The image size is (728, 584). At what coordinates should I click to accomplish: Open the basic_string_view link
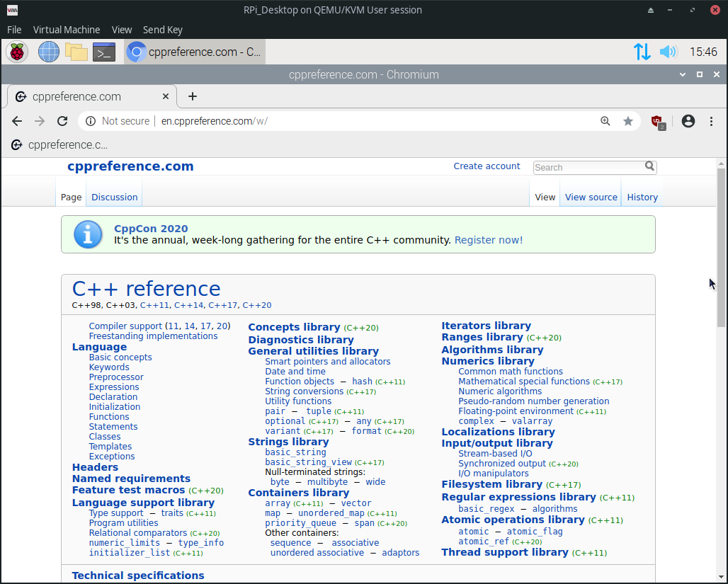click(308, 462)
